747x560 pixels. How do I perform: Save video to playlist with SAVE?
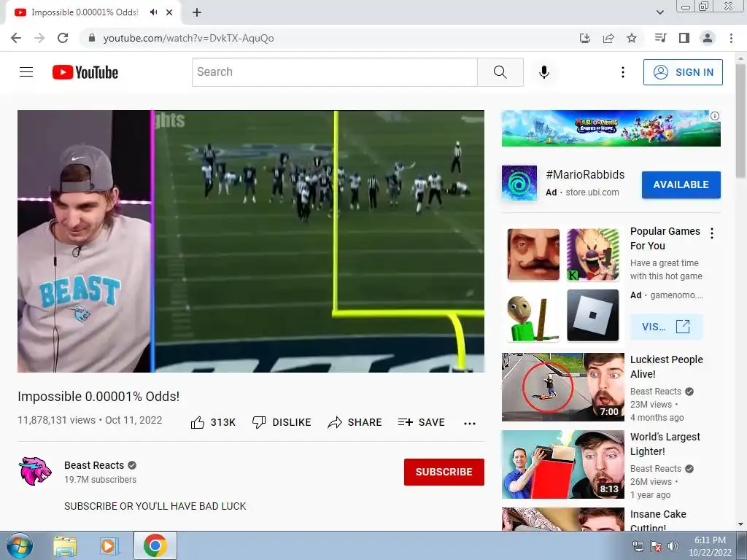[422, 422]
